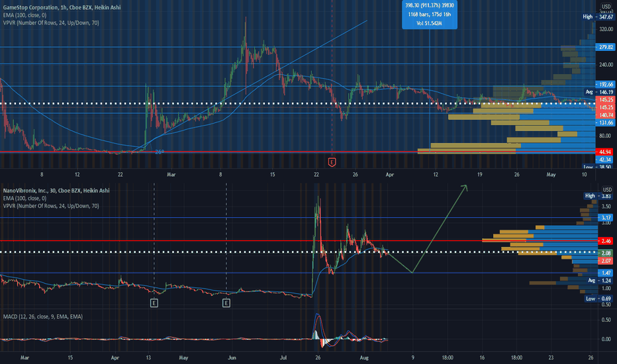This screenshot has width=617, height=364.
Task: Click May on the GameStop time axis
Action: [551, 175]
